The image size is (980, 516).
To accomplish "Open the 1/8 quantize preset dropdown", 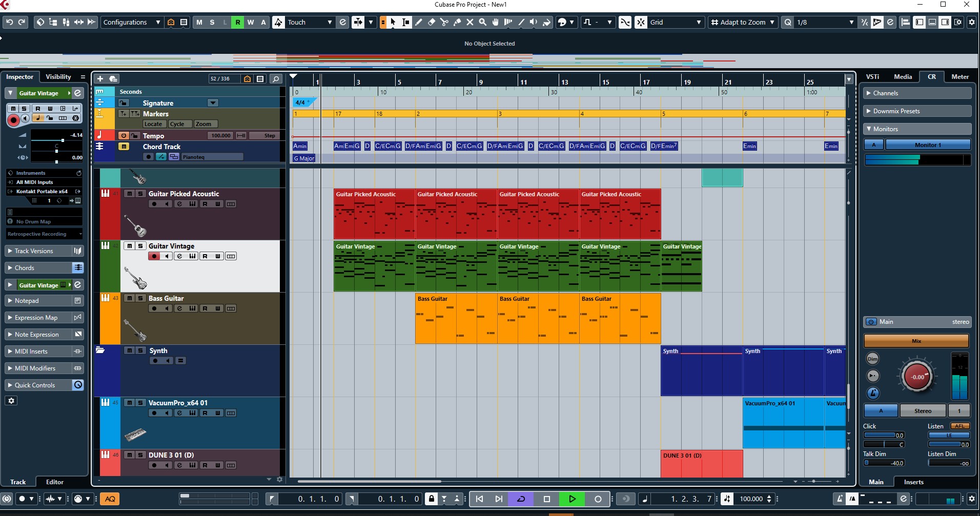I will (x=825, y=22).
